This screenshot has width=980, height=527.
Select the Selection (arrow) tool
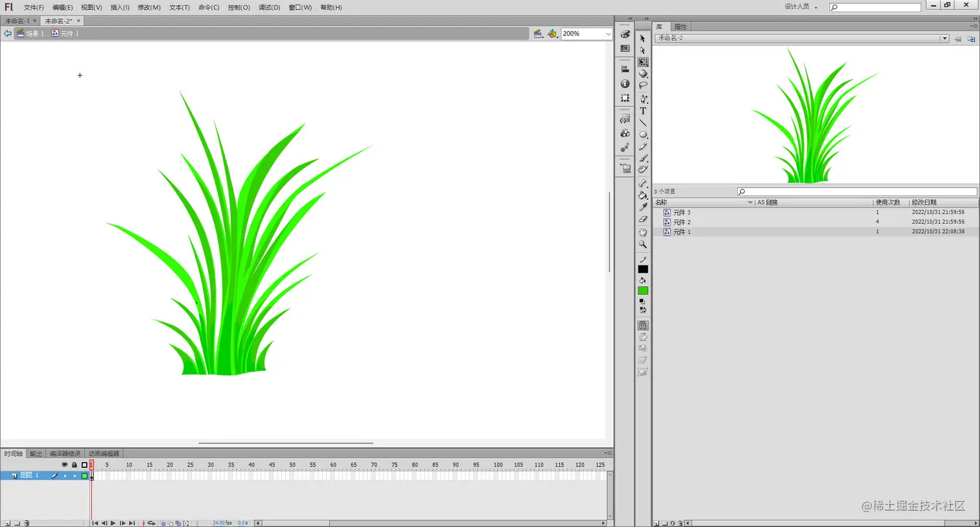pos(643,39)
